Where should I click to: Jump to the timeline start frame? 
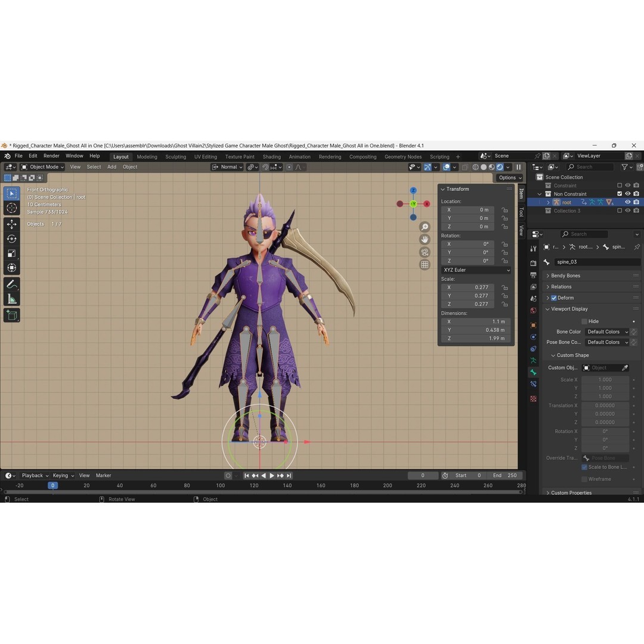(246, 476)
